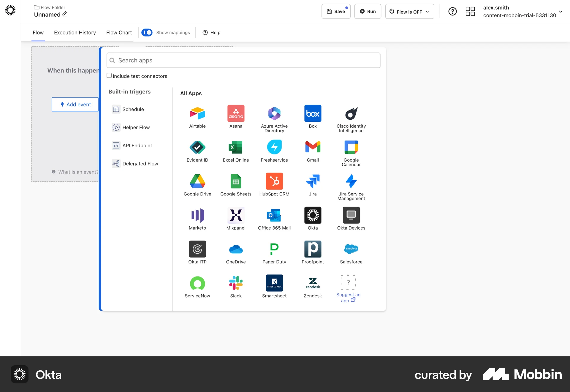Pick the Azure Active Directory app

274,117
